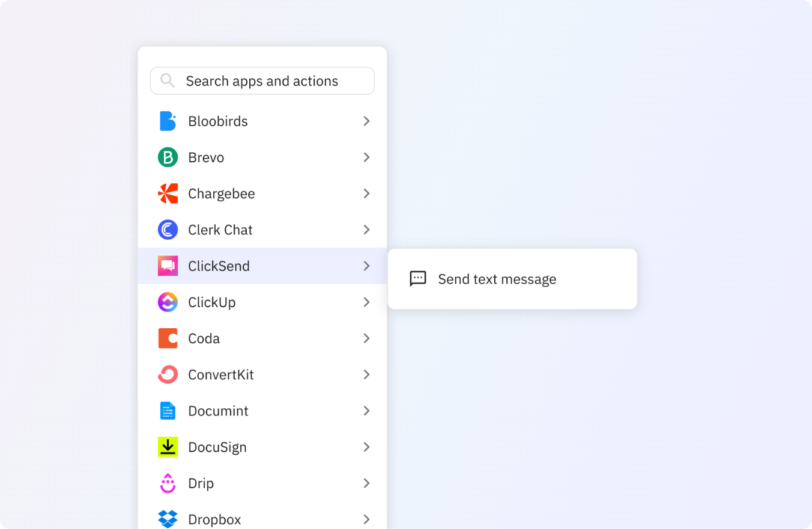The image size is (812, 529).
Task: Expand the ConvertKit chevron arrow
Action: tap(366, 375)
